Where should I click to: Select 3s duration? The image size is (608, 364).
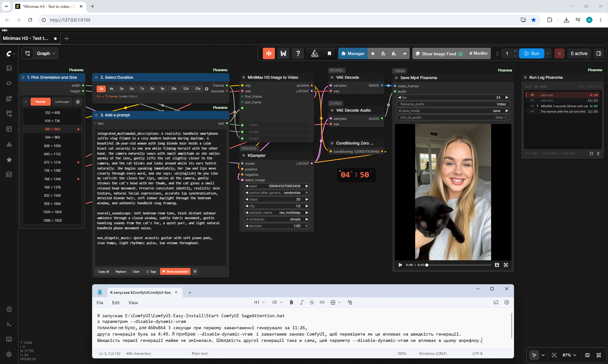click(x=101, y=89)
